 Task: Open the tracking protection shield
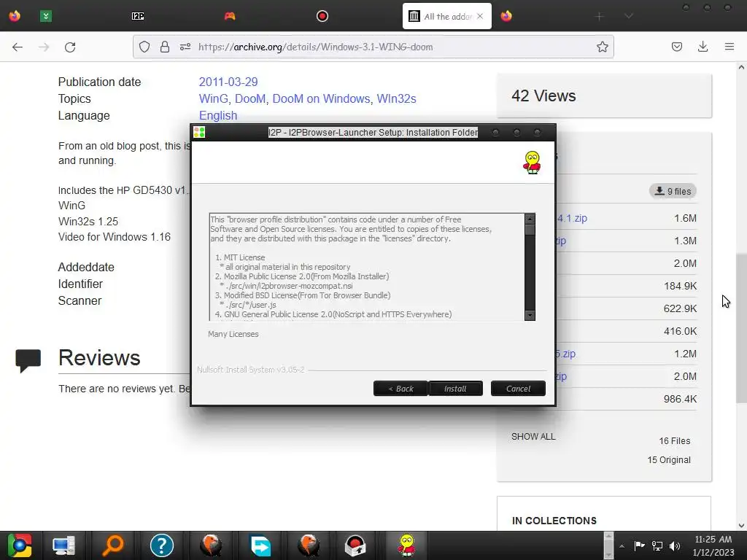coord(144,47)
